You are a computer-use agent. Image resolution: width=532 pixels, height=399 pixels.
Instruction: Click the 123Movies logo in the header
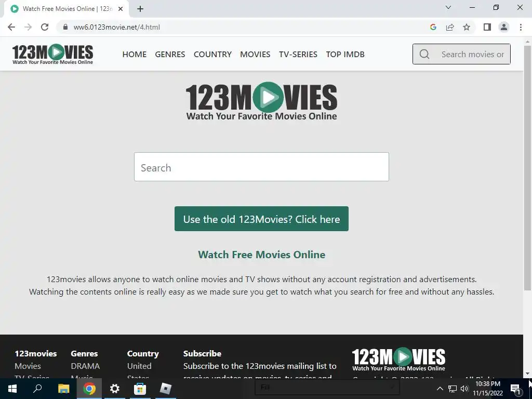click(52, 54)
